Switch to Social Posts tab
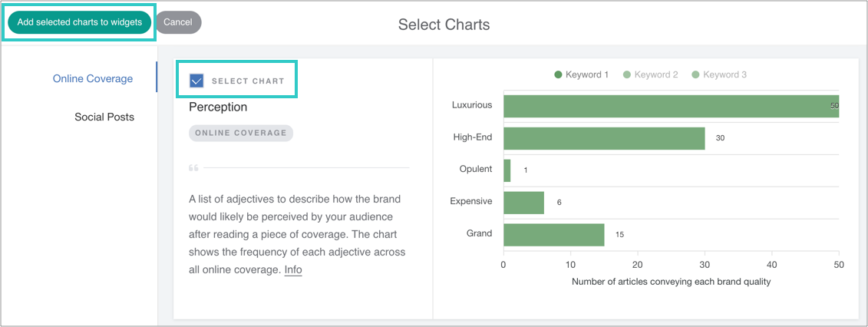 pos(104,117)
